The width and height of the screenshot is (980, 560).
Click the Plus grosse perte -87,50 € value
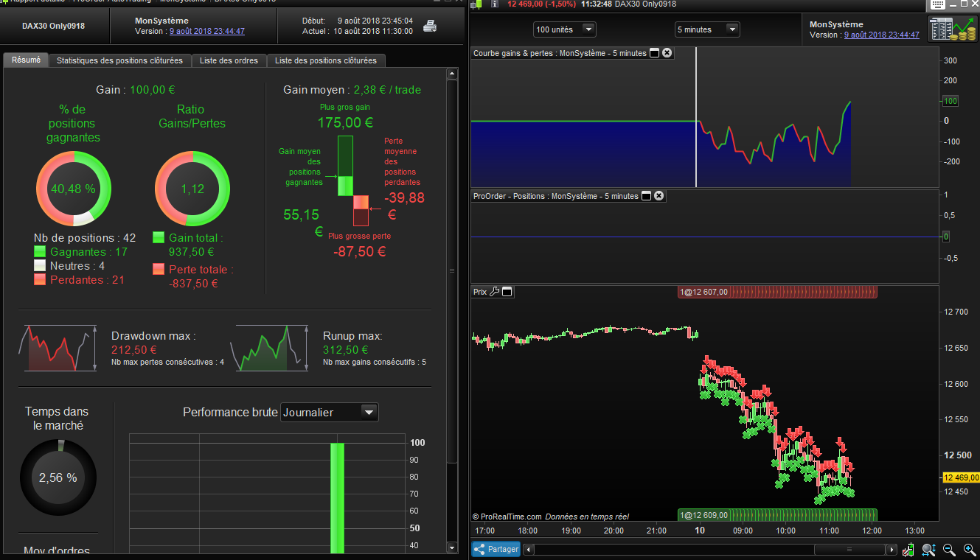click(359, 251)
